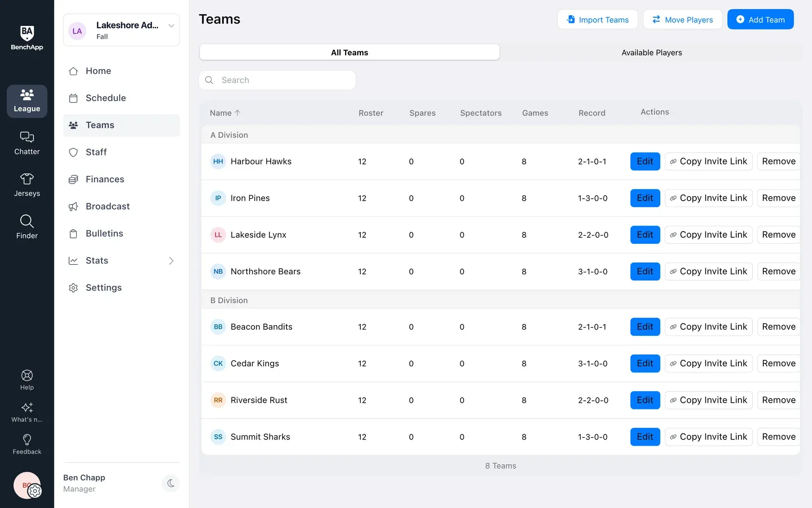Edit the Iron Pines team

click(645, 198)
